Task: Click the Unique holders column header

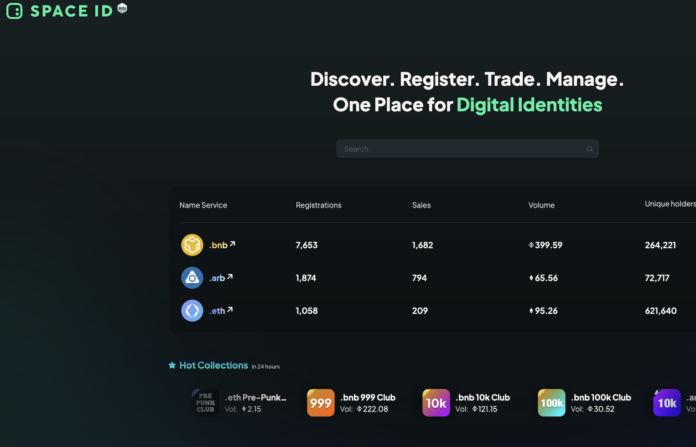Action: point(670,204)
